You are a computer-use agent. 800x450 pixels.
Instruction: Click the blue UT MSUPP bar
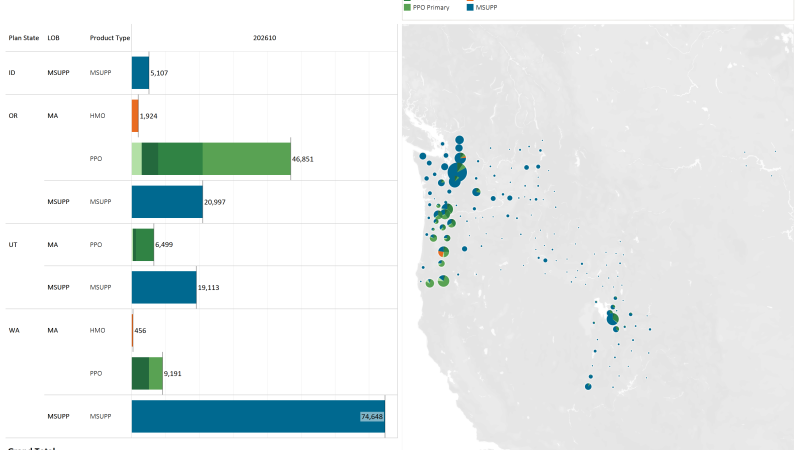point(164,287)
